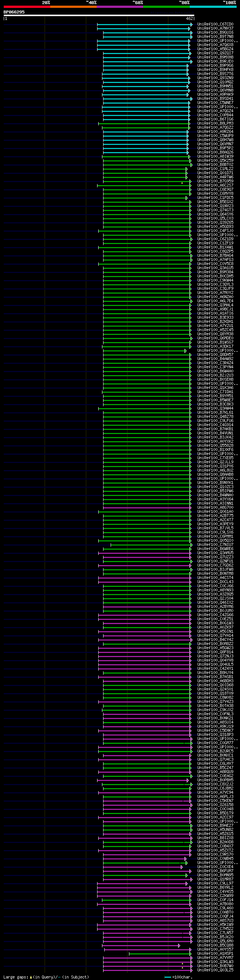This screenshot has width=240, height=980.
Task: Select hit label UniRef100_B9T7N8
Action: coord(215,37)
